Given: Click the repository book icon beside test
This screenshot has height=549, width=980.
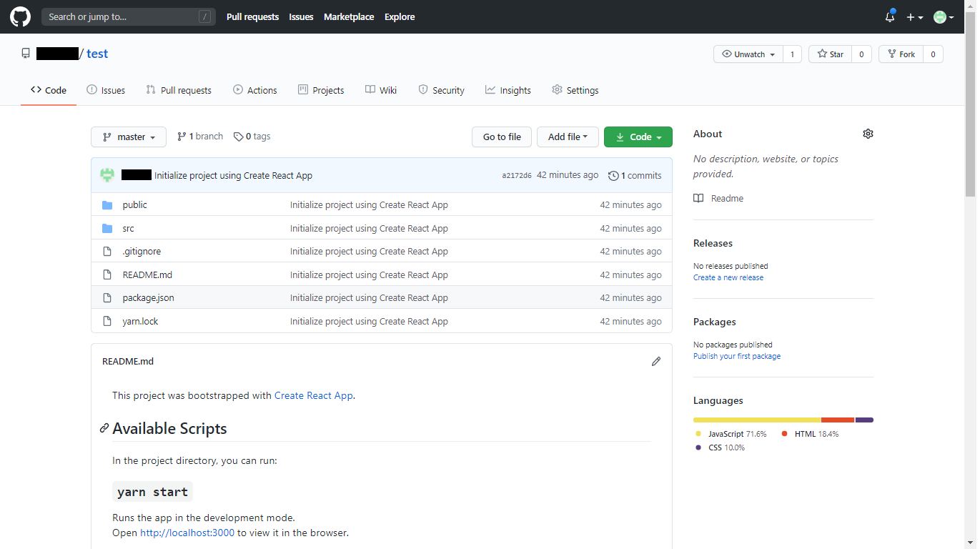Looking at the screenshot, I should 26,54.
